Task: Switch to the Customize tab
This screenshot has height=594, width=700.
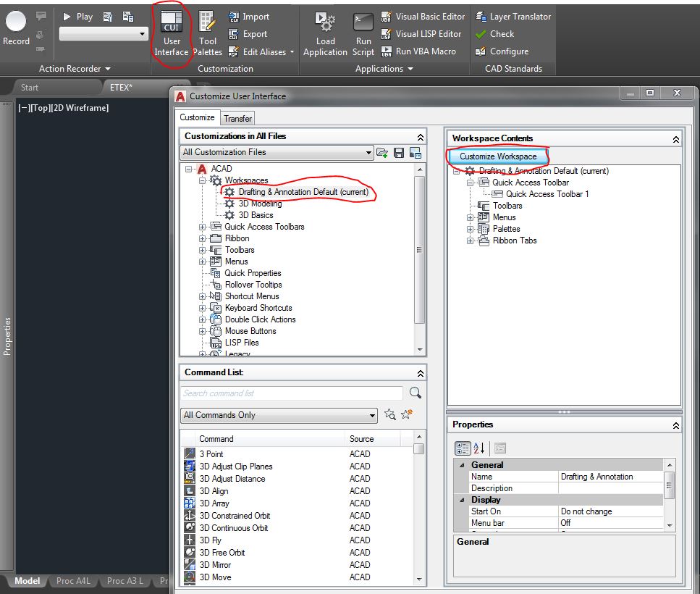Action: [x=197, y=117]
